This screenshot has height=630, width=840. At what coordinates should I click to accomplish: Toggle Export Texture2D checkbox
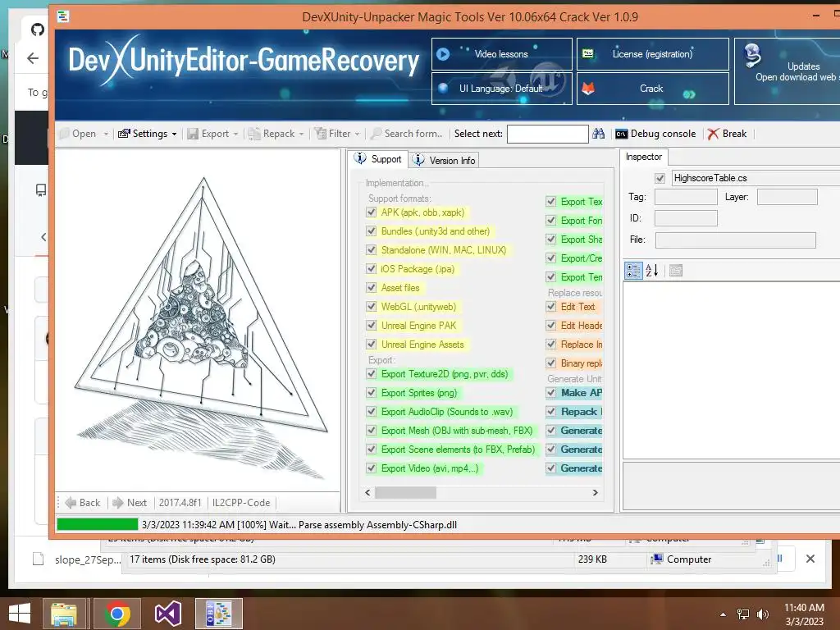point(371,374)
